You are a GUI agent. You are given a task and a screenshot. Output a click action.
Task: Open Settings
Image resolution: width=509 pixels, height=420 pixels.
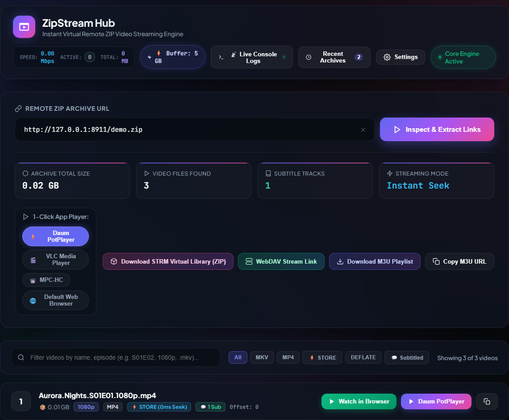[401, 57]
